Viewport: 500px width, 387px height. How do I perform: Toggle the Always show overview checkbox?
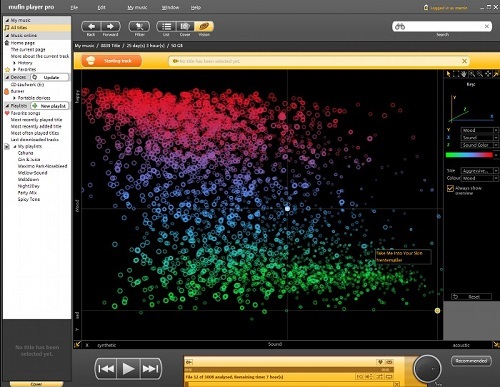[x=450, y=188]
